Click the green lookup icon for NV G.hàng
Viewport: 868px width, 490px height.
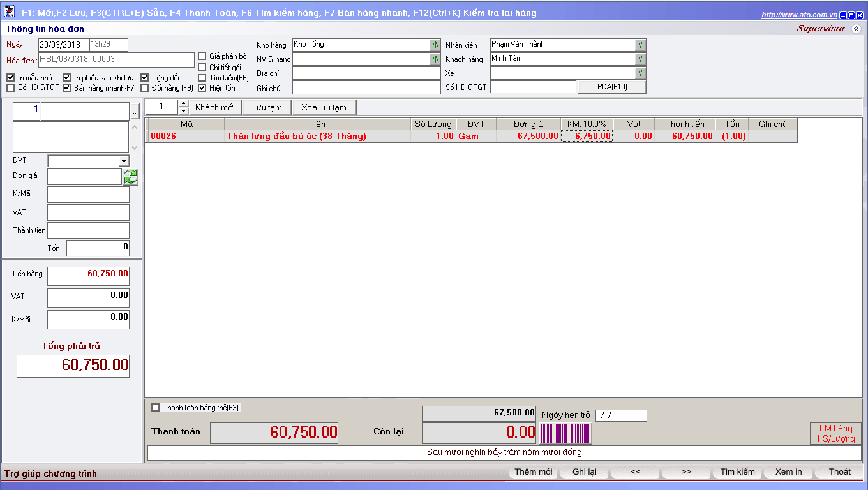click(435, 59)
